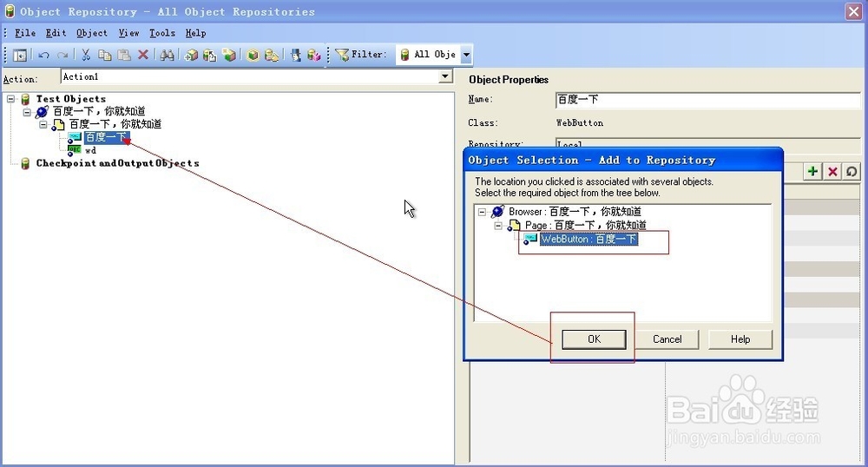The image size is (868, 467).
Task: Undo the last action via toolbar
Action: 43,55
